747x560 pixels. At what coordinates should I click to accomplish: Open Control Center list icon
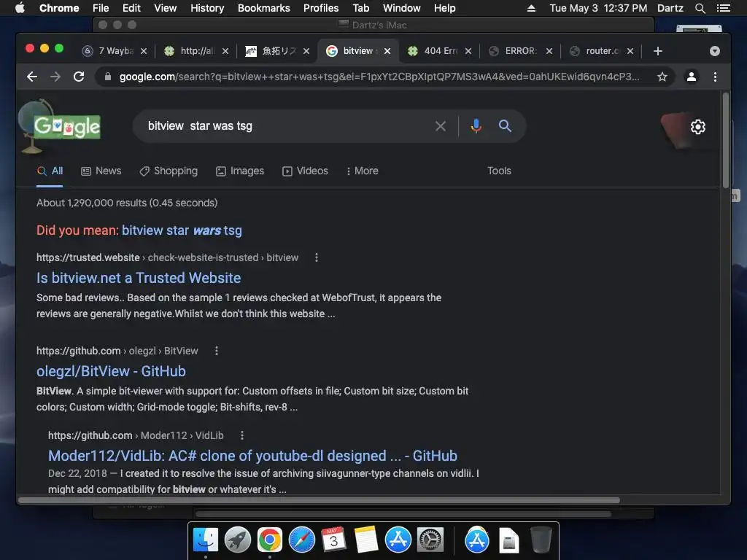coord(723,8)
